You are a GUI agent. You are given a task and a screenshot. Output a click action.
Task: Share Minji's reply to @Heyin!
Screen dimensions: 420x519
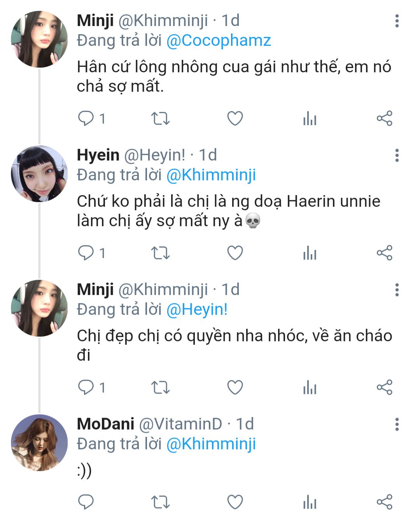(384, 388)
